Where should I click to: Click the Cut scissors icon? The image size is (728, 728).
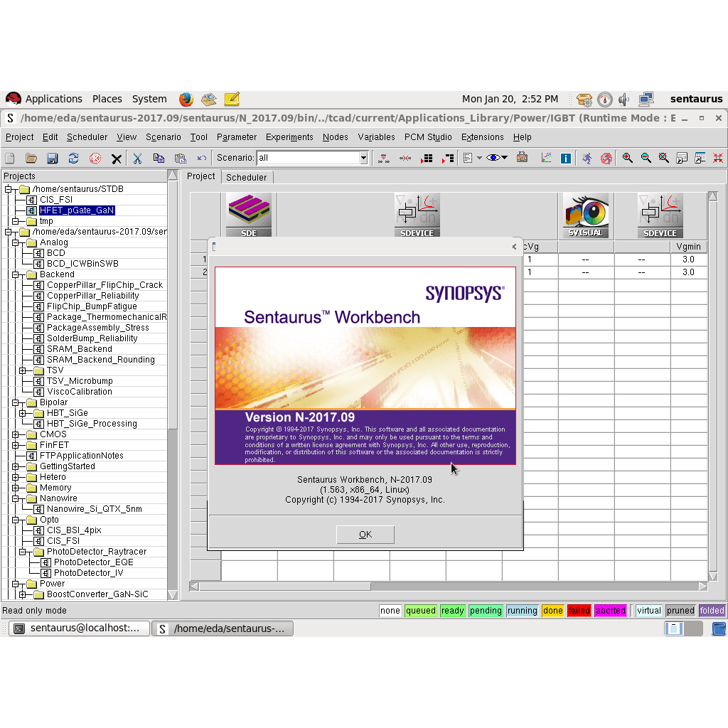click(137, 159)
